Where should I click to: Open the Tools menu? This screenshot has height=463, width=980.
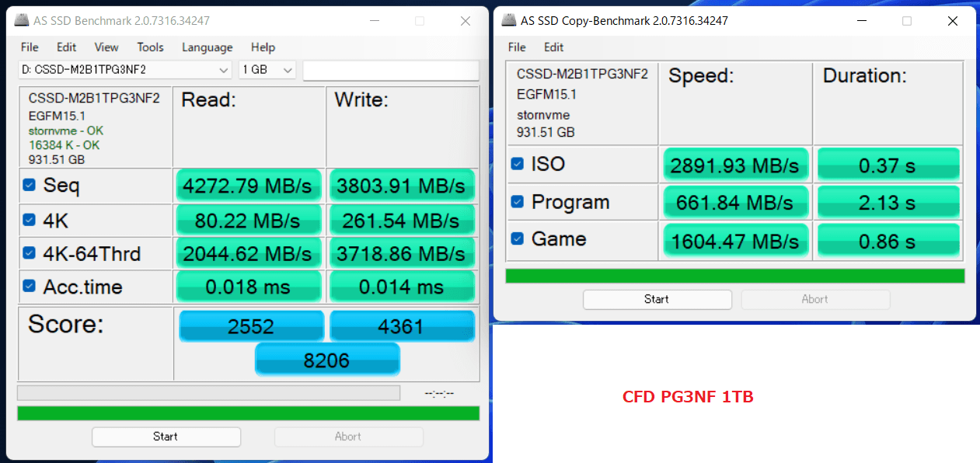[150, 47]
